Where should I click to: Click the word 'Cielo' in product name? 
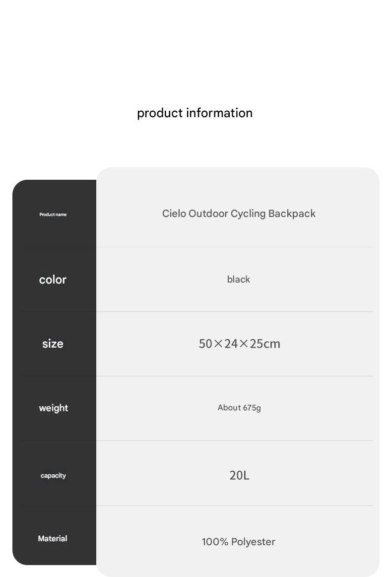(x=174, y=214)
